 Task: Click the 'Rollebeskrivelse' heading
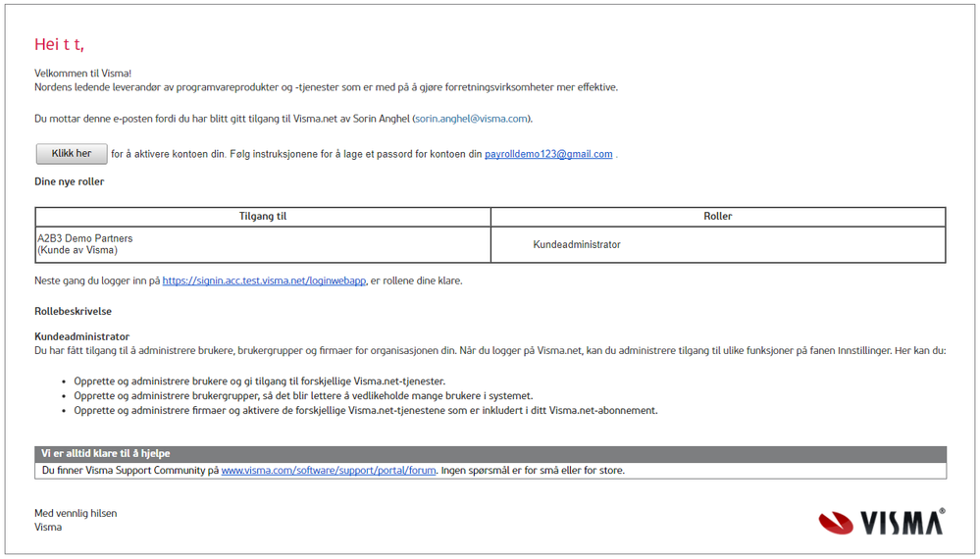click(x=74, y=311)
